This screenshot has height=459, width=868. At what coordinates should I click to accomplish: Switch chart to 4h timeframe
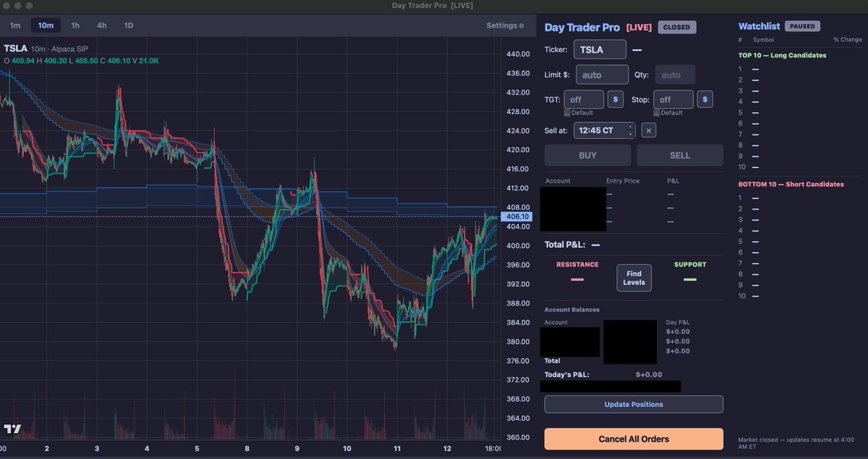tap(102, 25)
